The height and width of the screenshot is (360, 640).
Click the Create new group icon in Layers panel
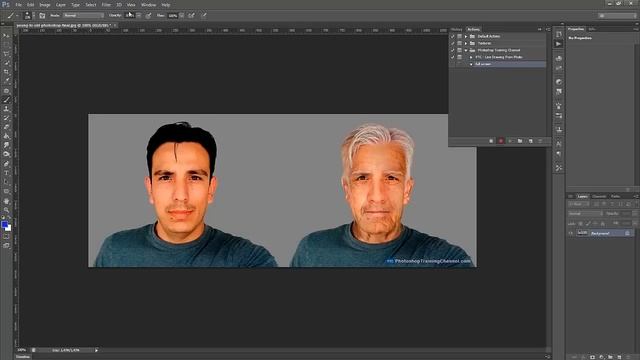click(610, 357)
